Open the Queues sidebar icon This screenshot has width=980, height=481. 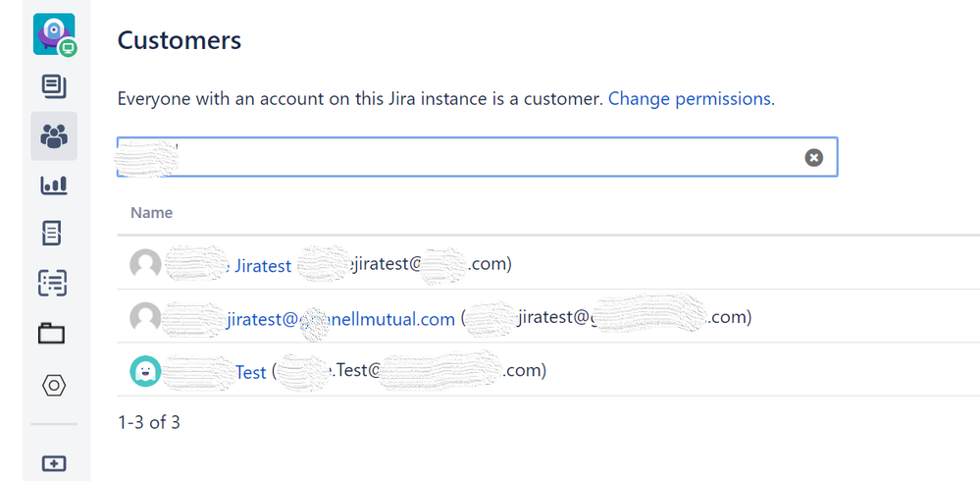pyautogui.click(x=54, y=86)
